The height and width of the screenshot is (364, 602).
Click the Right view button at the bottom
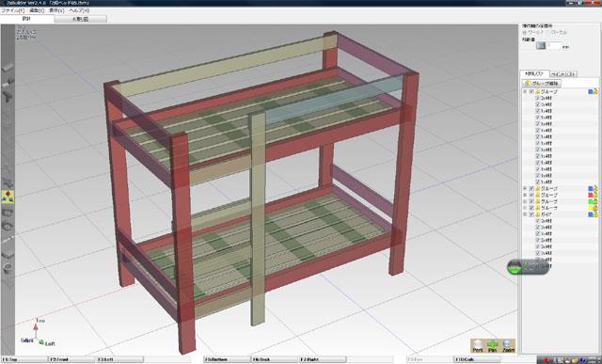(x=324, y=360)
